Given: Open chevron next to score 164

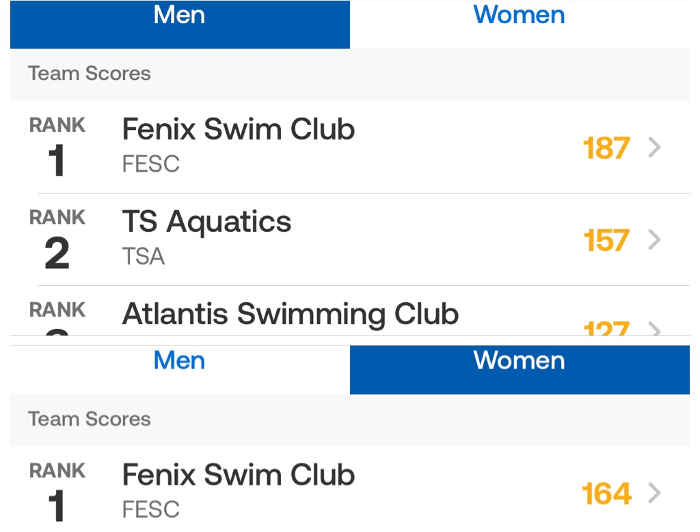Looking at the screenshot, I should click(655, 493).
